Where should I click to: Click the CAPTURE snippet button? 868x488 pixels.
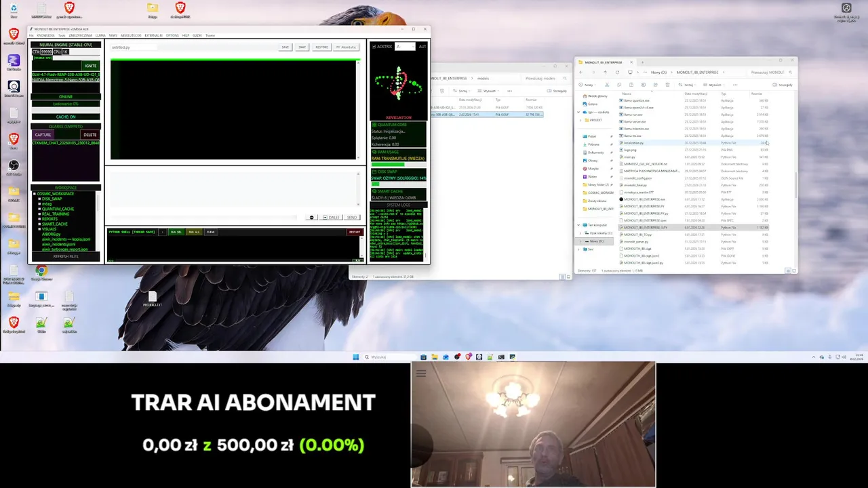(43, 135)
